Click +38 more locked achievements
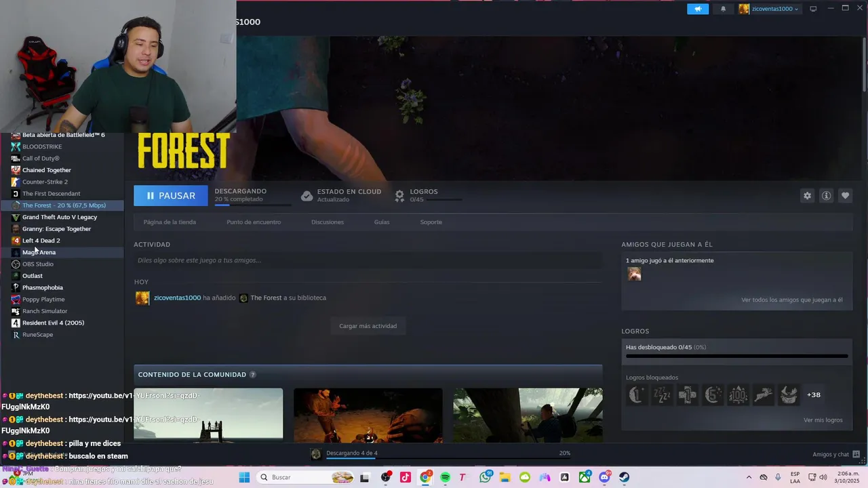 [814, 394]
